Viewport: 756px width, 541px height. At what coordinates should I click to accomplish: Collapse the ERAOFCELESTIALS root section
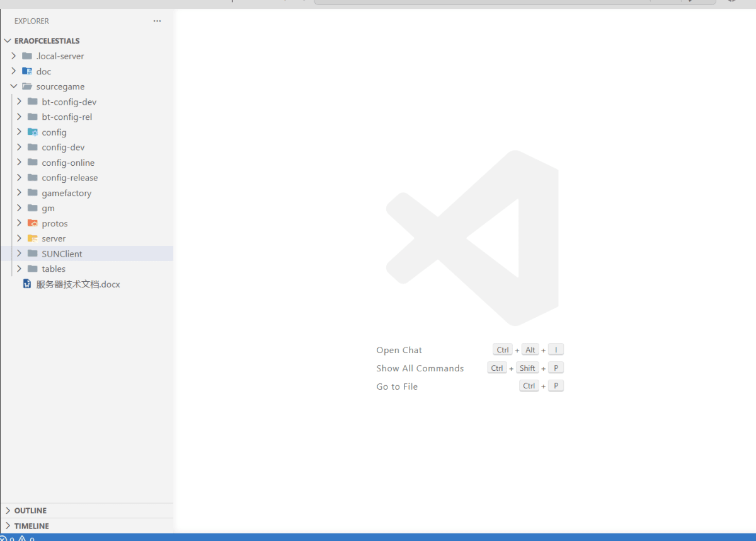click(8, 41)
